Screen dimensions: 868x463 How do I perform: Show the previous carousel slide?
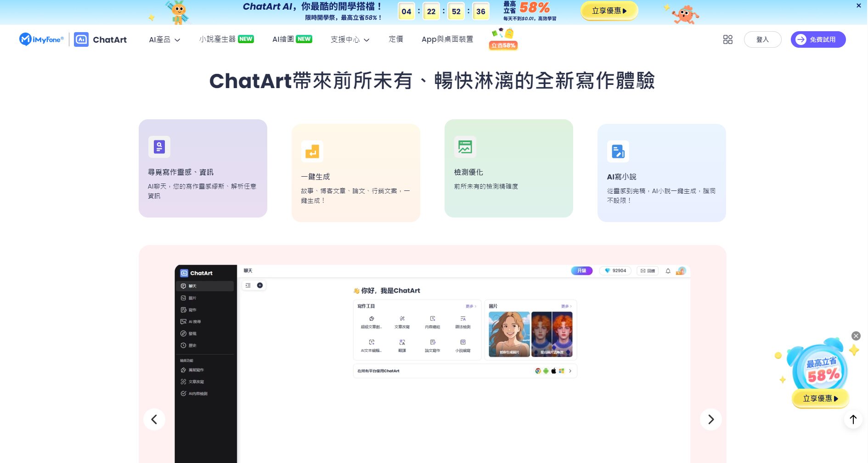tap(154, 419)
